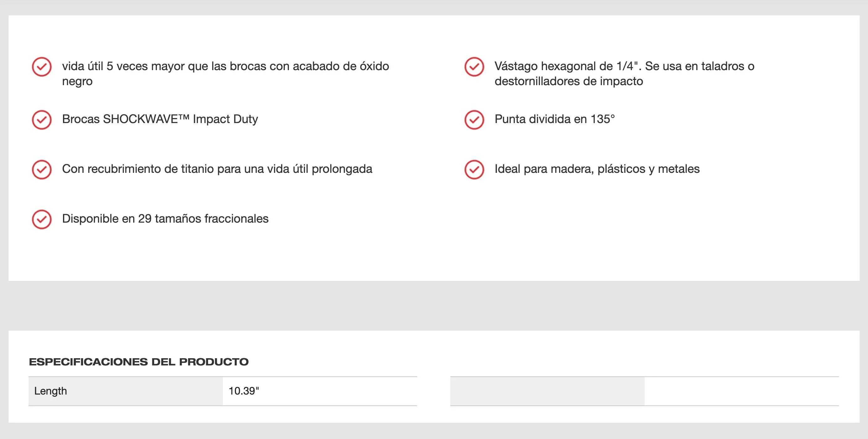This screenshot has width=868, height=439.
Task: Click the Vástago hexagonal de 1/4" description
Action: [x=625, y=73]
